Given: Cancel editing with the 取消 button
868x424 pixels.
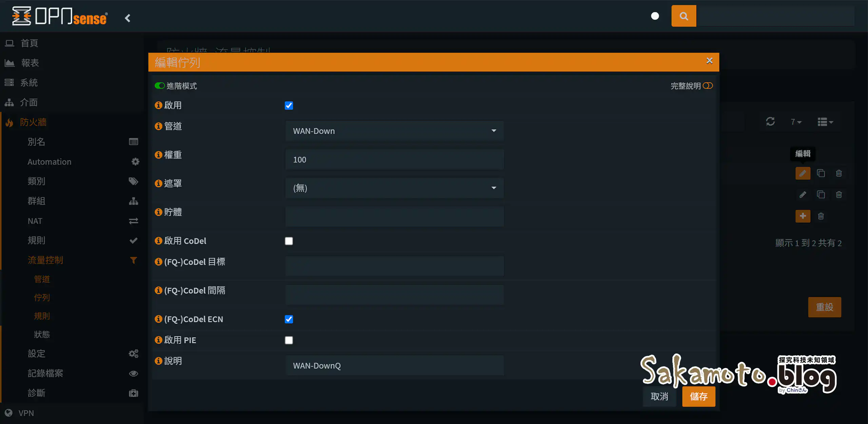Looking at the screenshot, I should 659,397.
